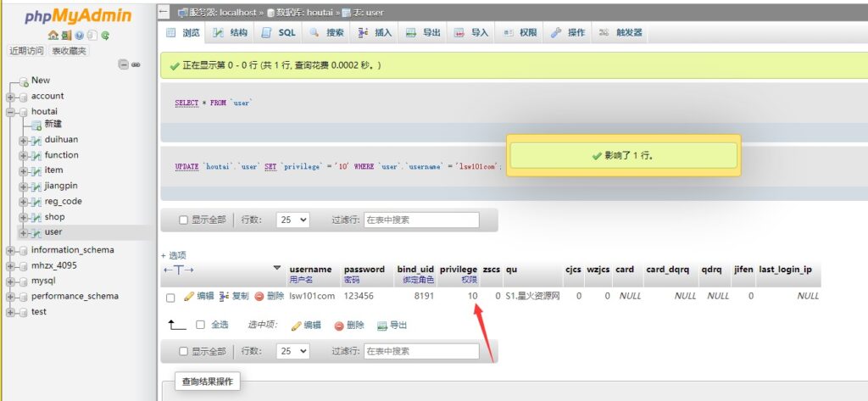Click the 查询结果操作 box label
Viewport: 868px width, 401px height.
[x=208, y=382]
